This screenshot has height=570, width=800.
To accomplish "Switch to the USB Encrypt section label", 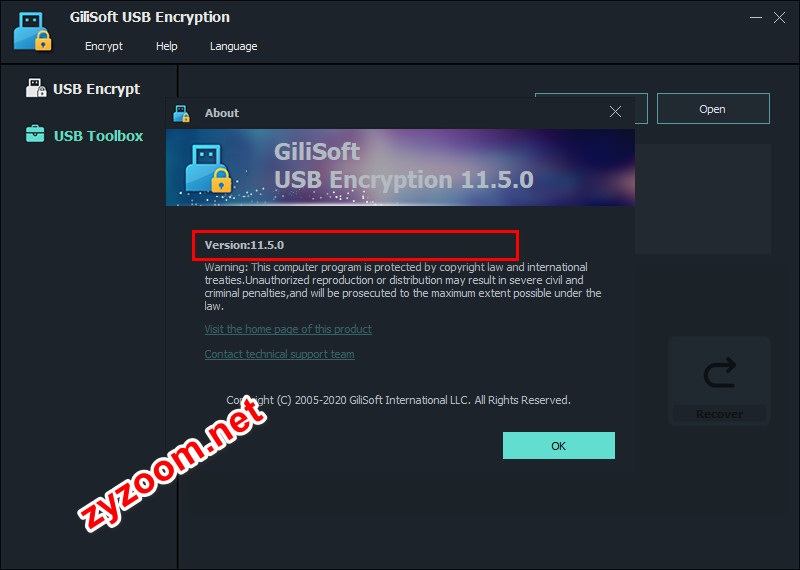I will tap(96, 89).
